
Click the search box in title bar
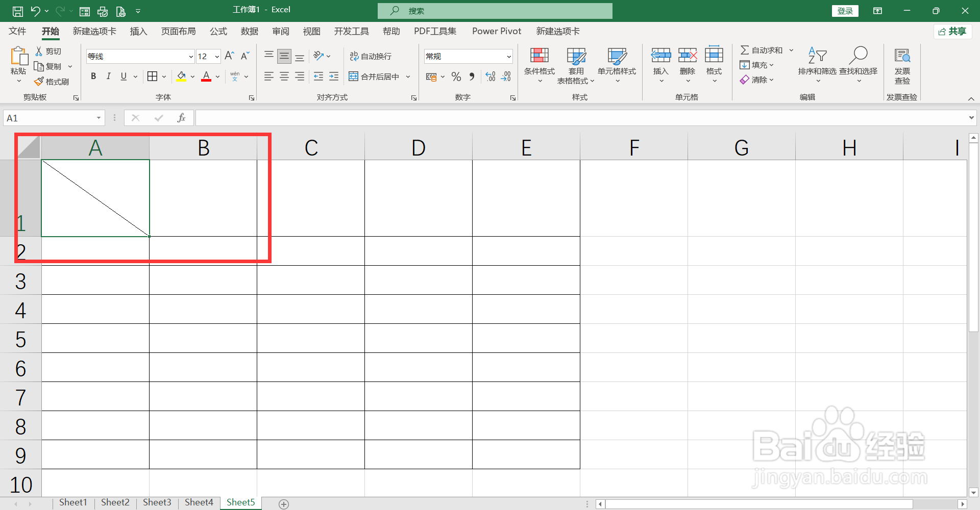click(x=495, y=11)
